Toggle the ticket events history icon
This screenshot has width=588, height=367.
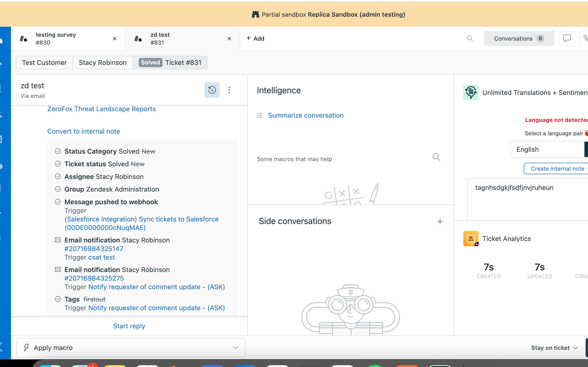pyautogui.click(x=212, y=90)
